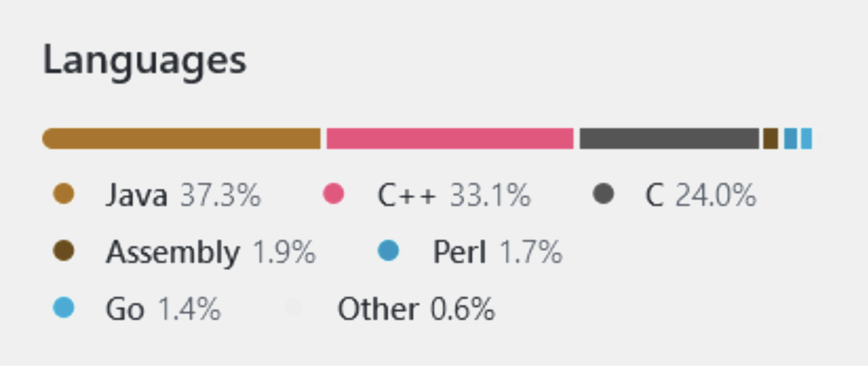Open the Go 1.4% language link
868x366 pixels.
[x=163, y=309]
